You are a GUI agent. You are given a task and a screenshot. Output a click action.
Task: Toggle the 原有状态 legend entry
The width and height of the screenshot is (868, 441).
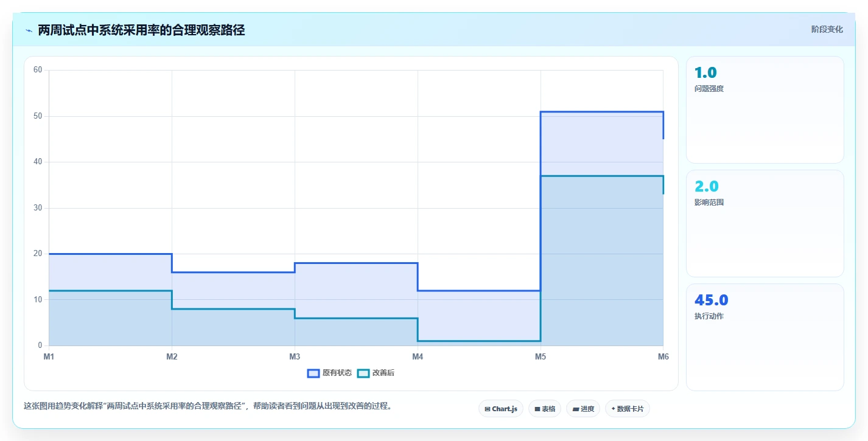(329, 373)
